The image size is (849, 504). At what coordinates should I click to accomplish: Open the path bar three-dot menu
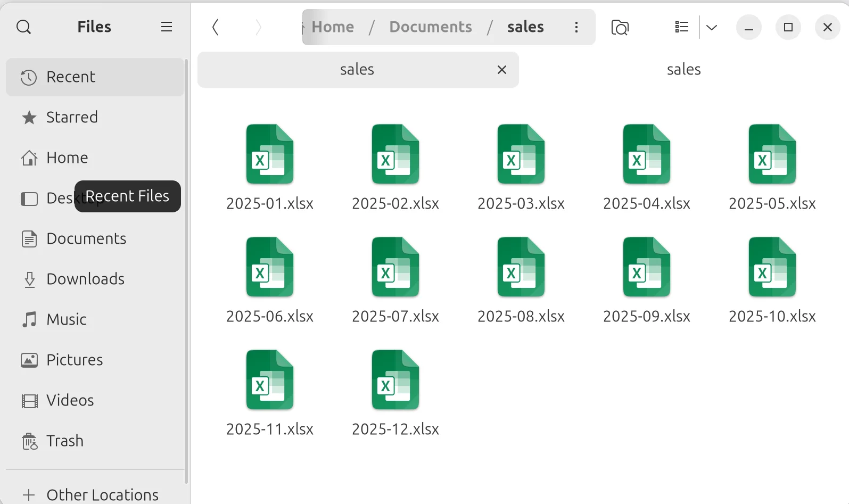576,27
